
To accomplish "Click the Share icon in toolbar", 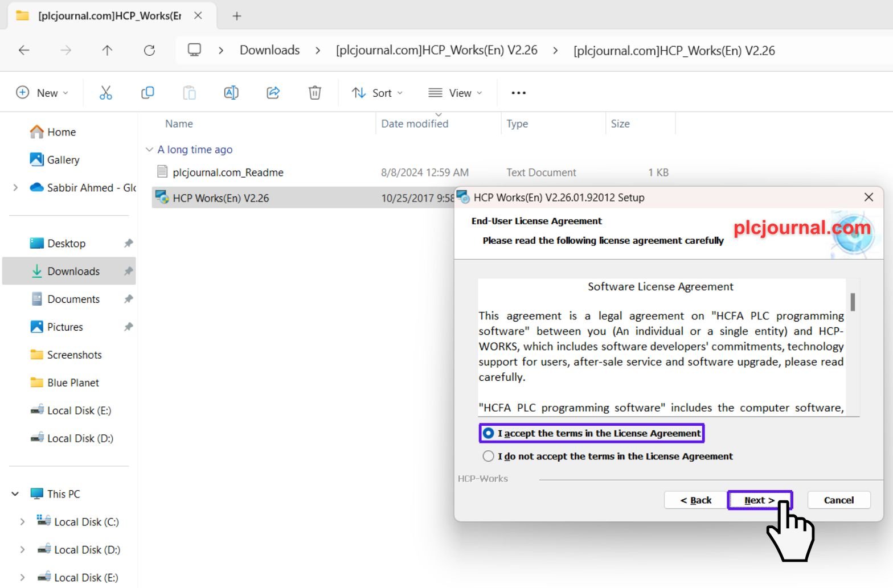I will coord(273,93).
